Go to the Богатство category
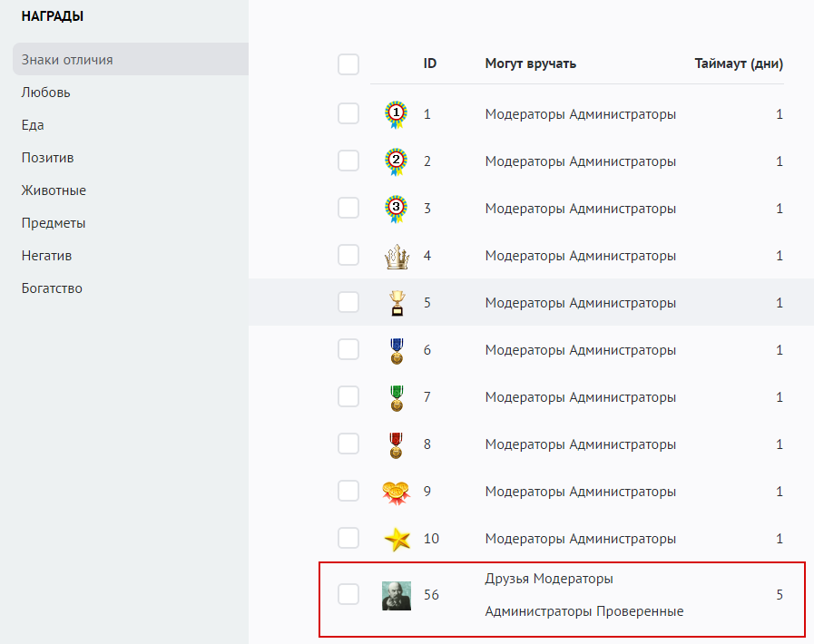The height and width of the screenshot is (644, 814). click(x=53, y=288)
